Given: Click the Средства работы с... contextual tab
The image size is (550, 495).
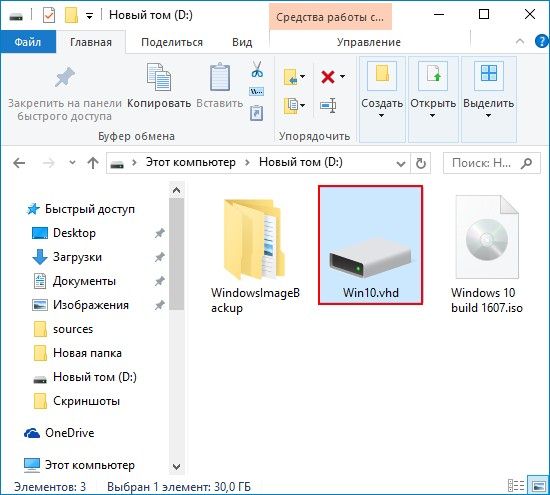Looking at the screenshot, I should [x=330, y=17].
